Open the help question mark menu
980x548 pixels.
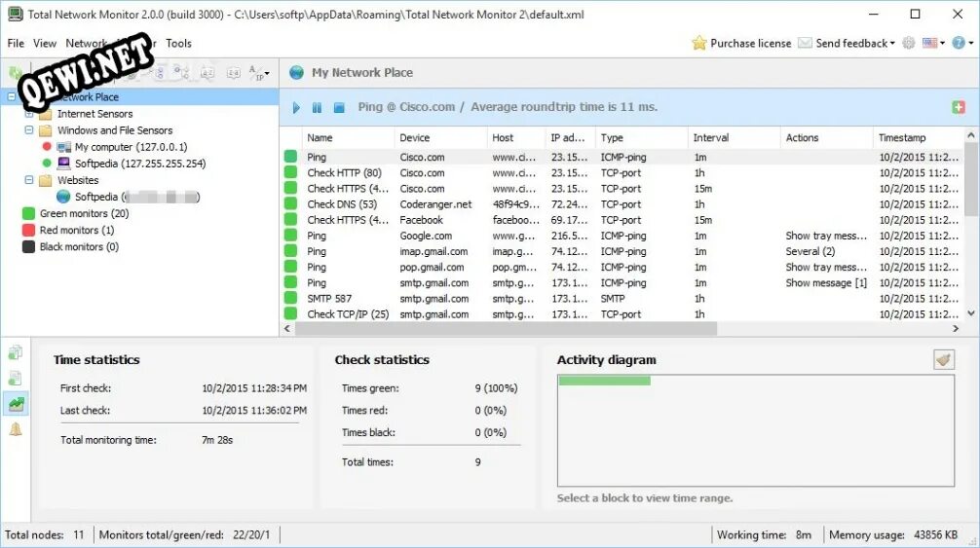[x=961, y=43]
